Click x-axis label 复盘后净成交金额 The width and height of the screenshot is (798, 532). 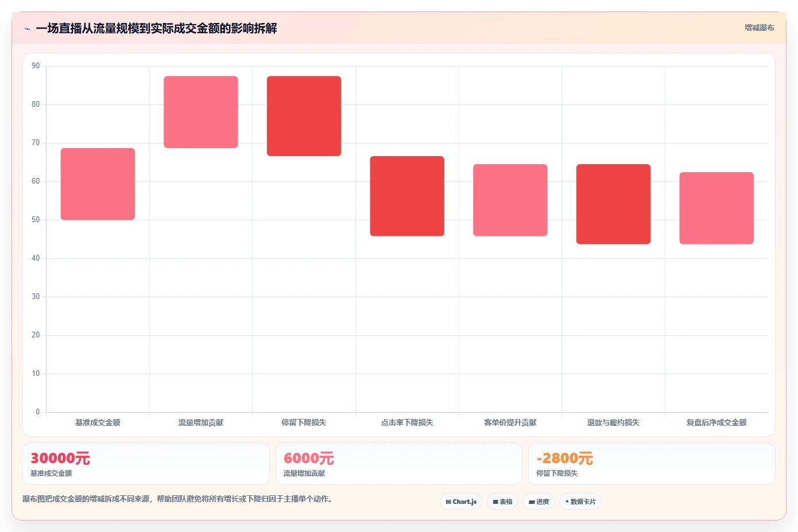click(x=716, y=422)
